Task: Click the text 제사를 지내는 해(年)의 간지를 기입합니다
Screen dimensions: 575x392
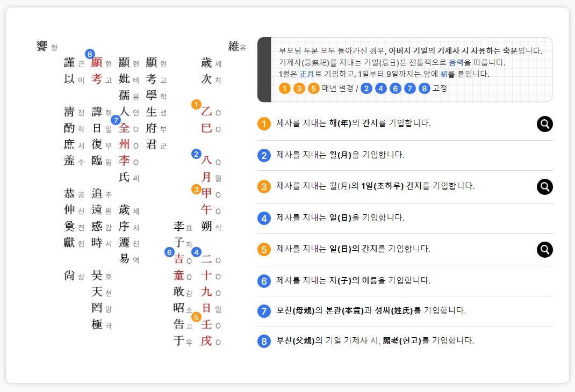Action: [x=354, y=123]
